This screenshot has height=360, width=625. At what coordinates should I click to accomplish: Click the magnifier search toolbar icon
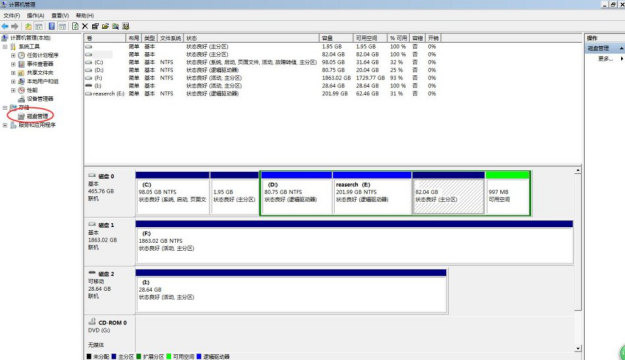116,26
